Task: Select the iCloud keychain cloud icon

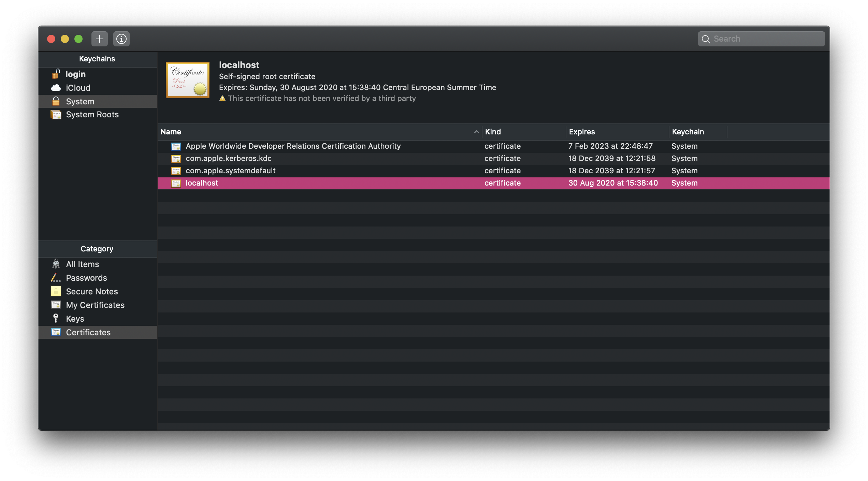Action: (x=56, y=88)
